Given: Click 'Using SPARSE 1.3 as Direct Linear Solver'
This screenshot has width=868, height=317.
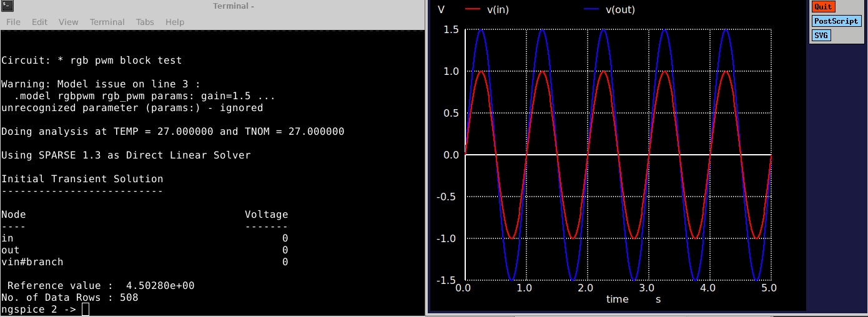Looking at the screenshot, I should coord(126,155).
